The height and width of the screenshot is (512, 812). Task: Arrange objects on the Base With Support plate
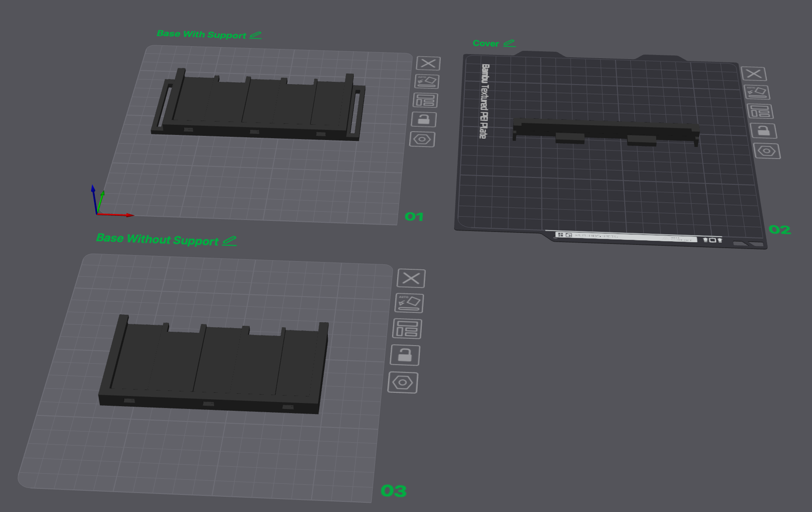coord(425,100)
